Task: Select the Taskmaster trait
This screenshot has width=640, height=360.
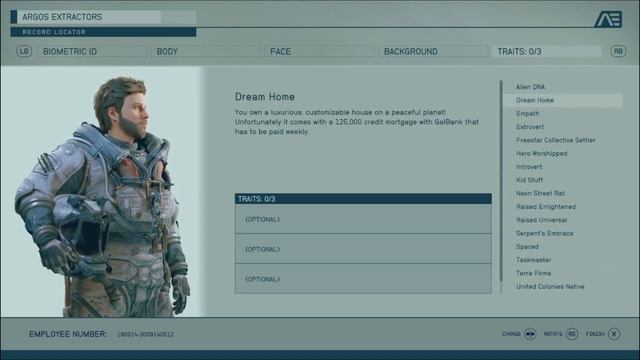Action: [x=533, y=260]
